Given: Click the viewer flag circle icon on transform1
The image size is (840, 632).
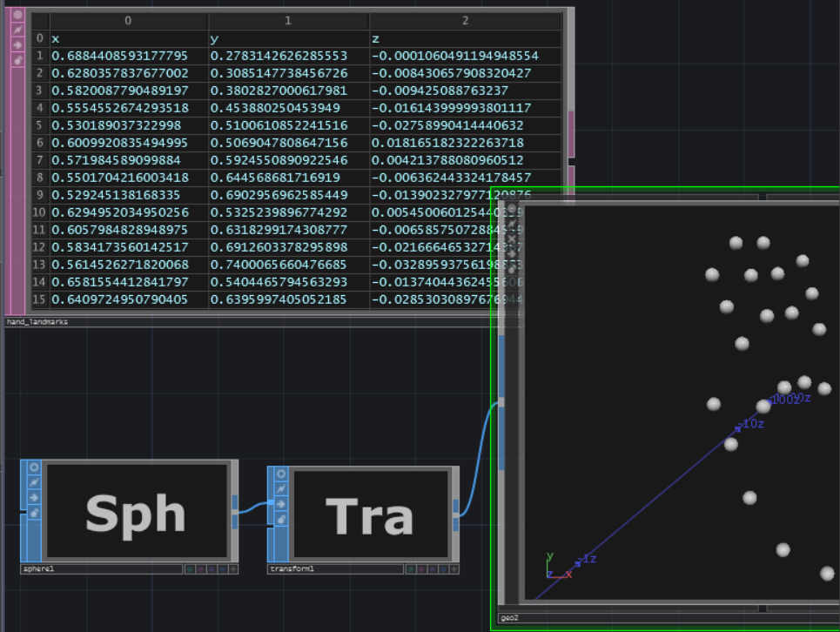Looking at the screenshot, I should click(280, 474).
